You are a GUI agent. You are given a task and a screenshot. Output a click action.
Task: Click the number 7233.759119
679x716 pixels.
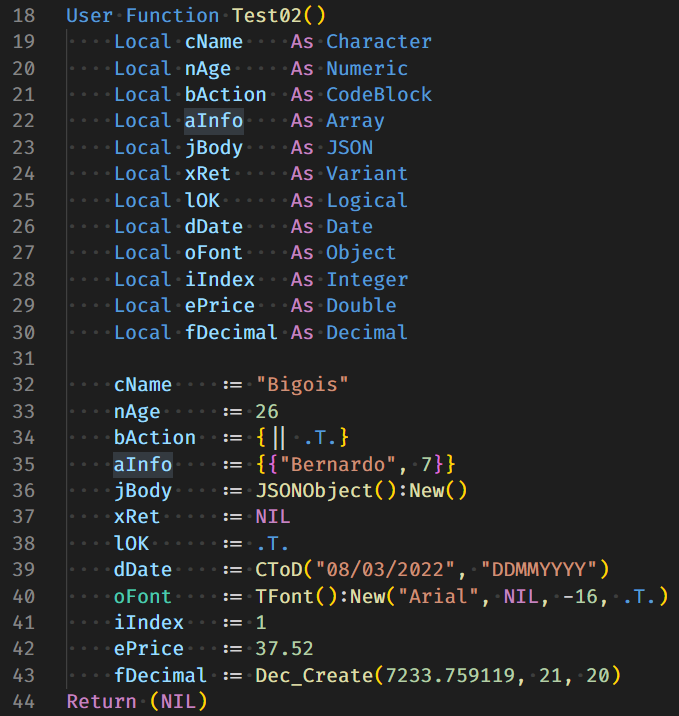tap(450, 675)
